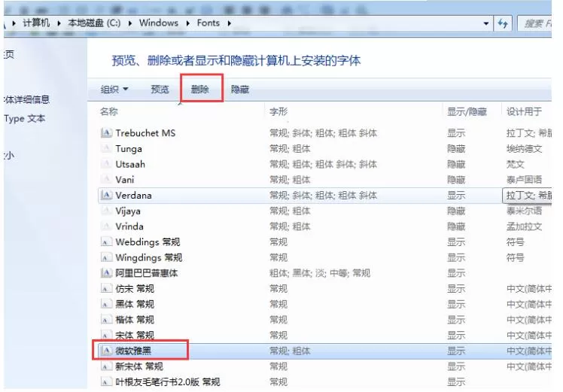563x392 pixels.
Task: Click the 删除 toolbar button
Action: 200,89
